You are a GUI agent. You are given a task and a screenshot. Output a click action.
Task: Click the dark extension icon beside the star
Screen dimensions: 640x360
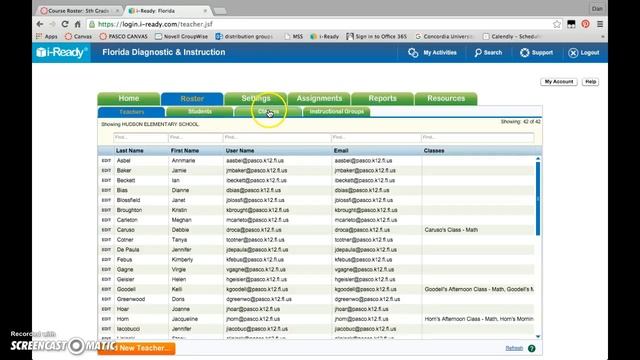[571, 24]
